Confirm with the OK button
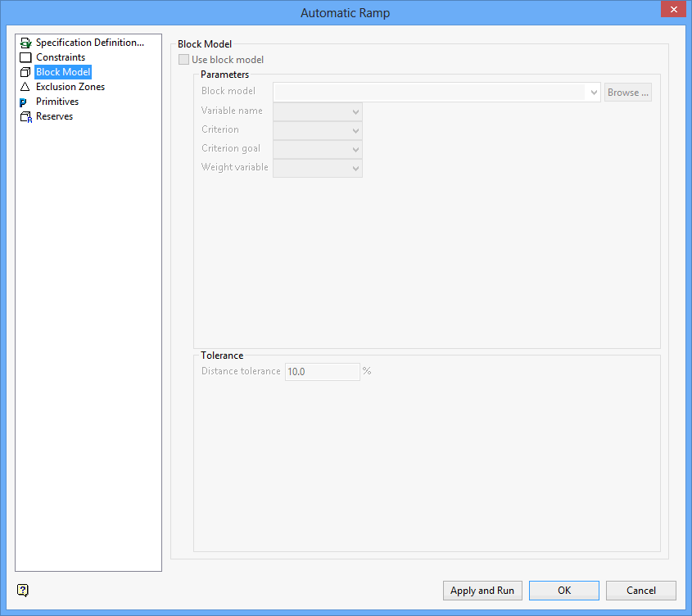Image resolution: width=692 pixels, height=616 pixels. (564, 591)
